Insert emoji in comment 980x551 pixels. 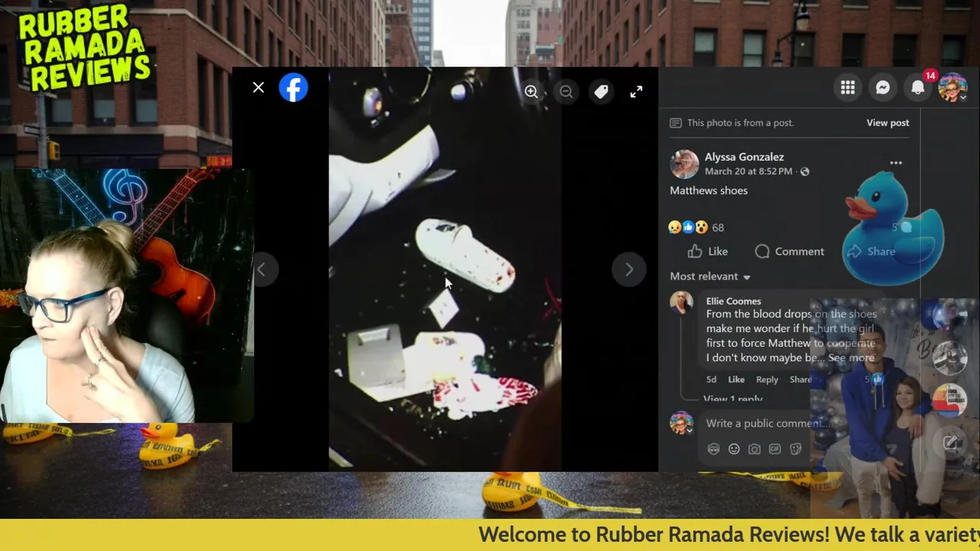click(734, 449)
